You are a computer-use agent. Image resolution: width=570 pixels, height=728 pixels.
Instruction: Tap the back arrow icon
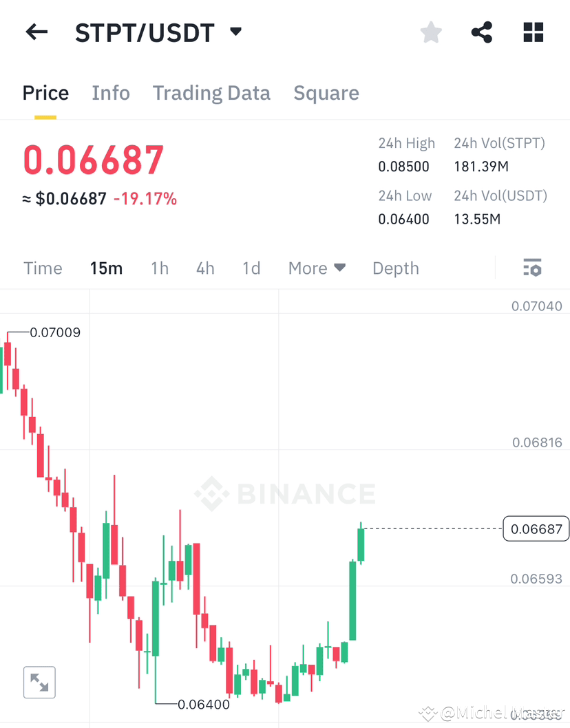(x=36, y=32)
